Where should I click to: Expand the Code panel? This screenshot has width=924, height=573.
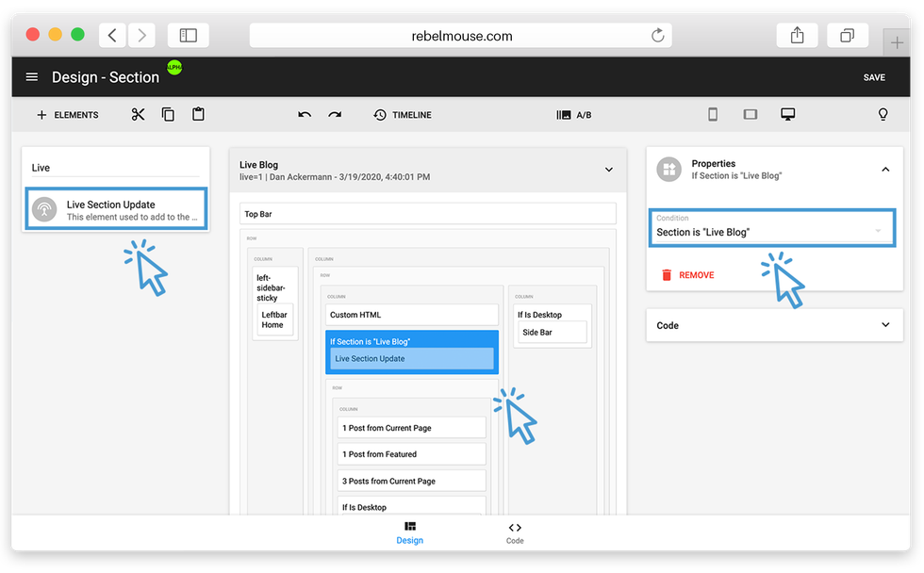click(885, 325)
